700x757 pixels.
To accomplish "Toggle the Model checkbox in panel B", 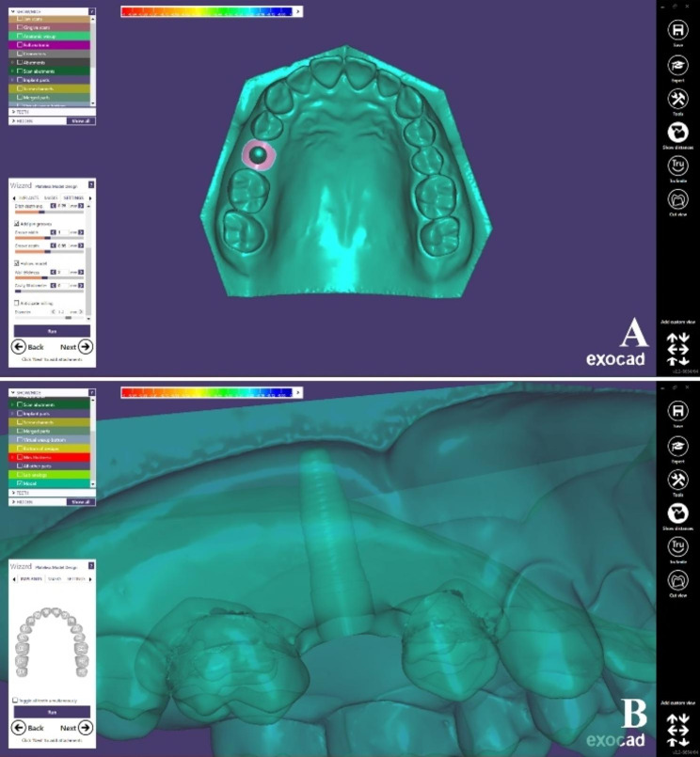I will (20, 483).
